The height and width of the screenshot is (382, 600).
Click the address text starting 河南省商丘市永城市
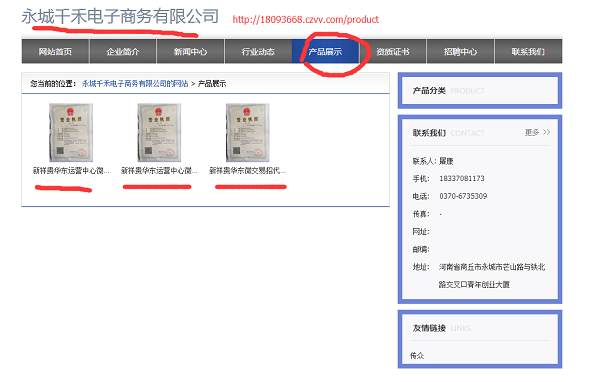(x=492, y=276)
